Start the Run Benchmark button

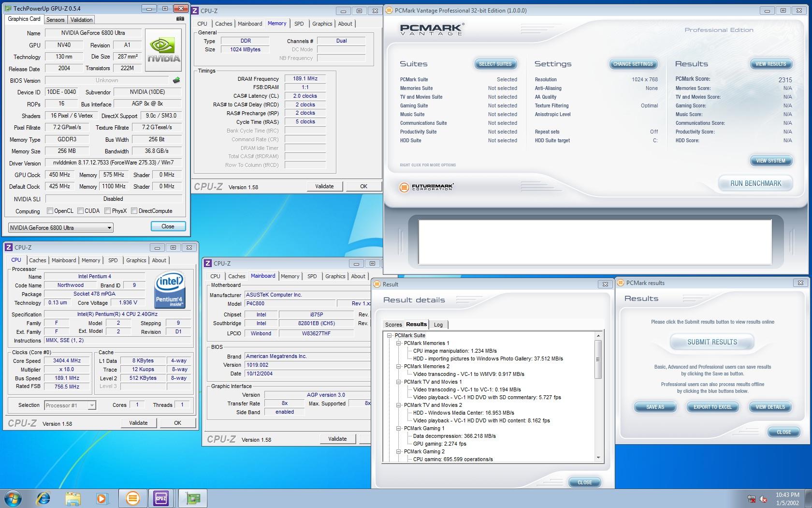[755, 183]
